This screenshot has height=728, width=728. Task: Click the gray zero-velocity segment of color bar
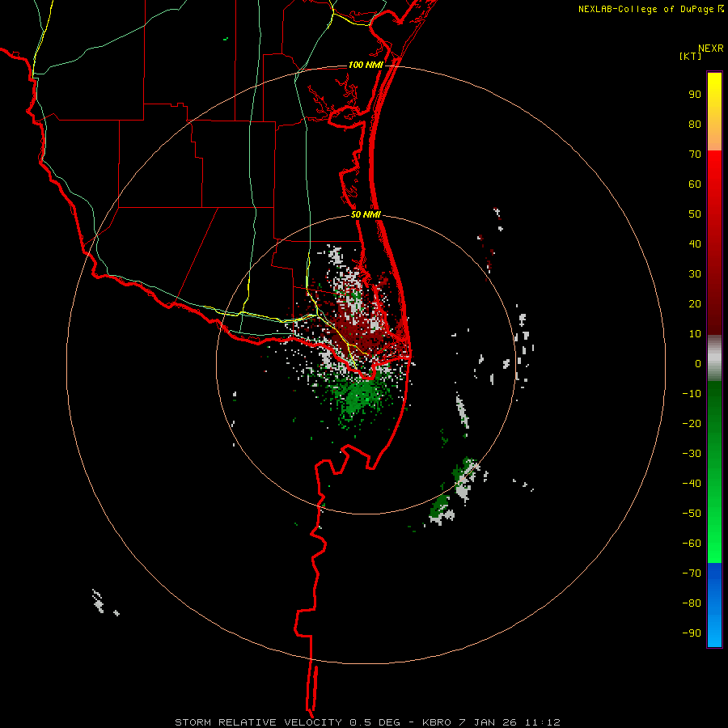click(714, 358)
